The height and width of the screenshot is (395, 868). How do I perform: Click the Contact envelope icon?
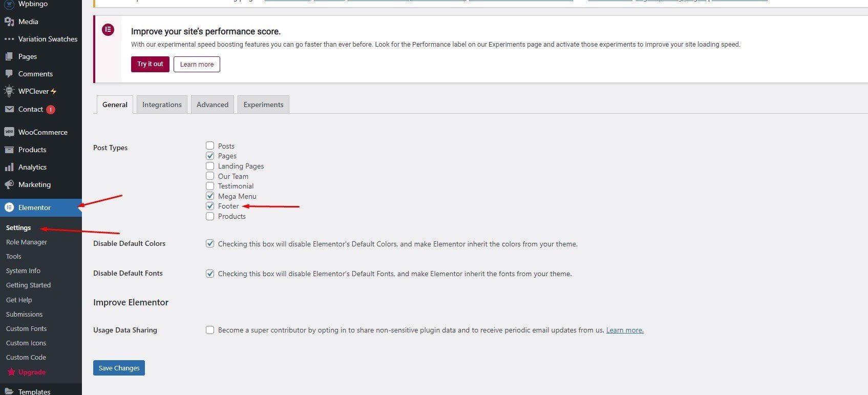coord(9,109)
